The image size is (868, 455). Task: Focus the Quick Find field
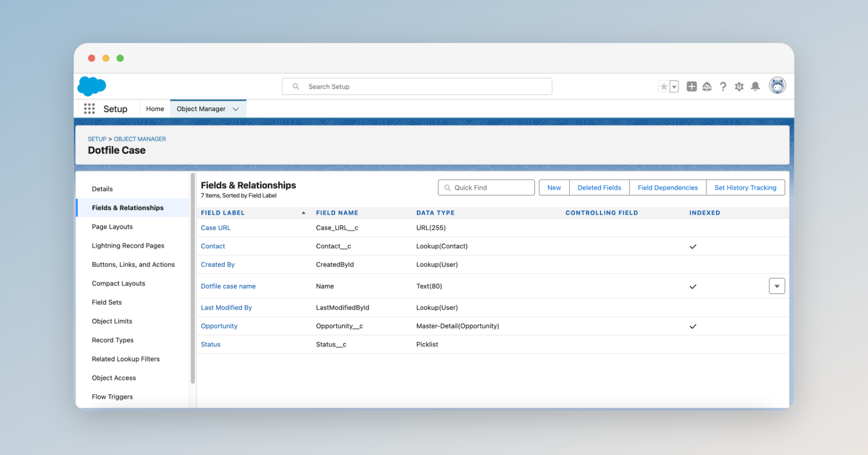click(x=486, y=188)
